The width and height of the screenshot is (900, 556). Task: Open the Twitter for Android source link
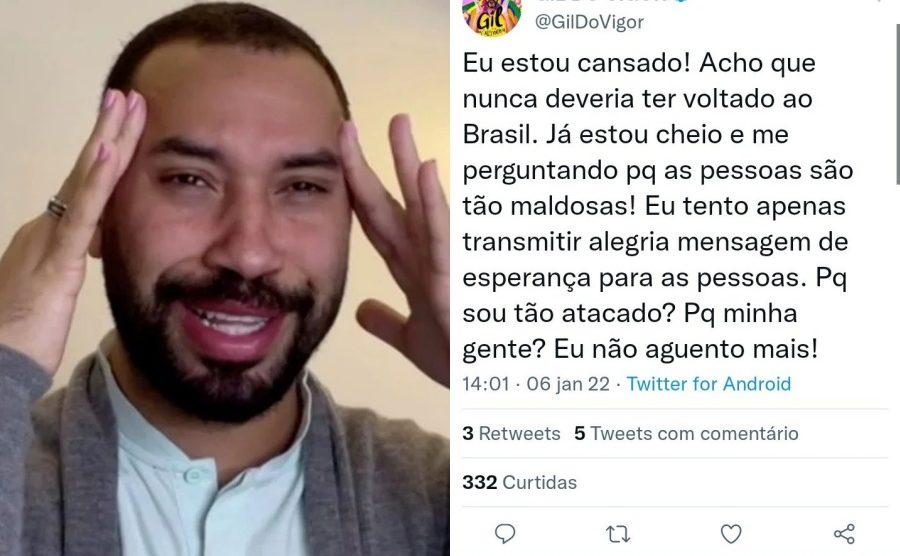[x=708, y=383]
